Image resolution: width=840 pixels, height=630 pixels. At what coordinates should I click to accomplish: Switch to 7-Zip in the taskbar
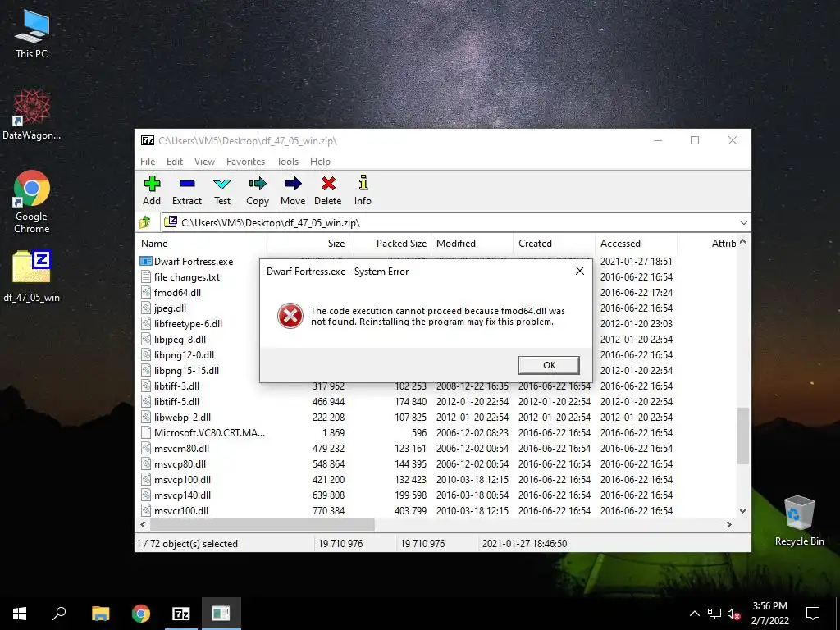pos(180,614)
